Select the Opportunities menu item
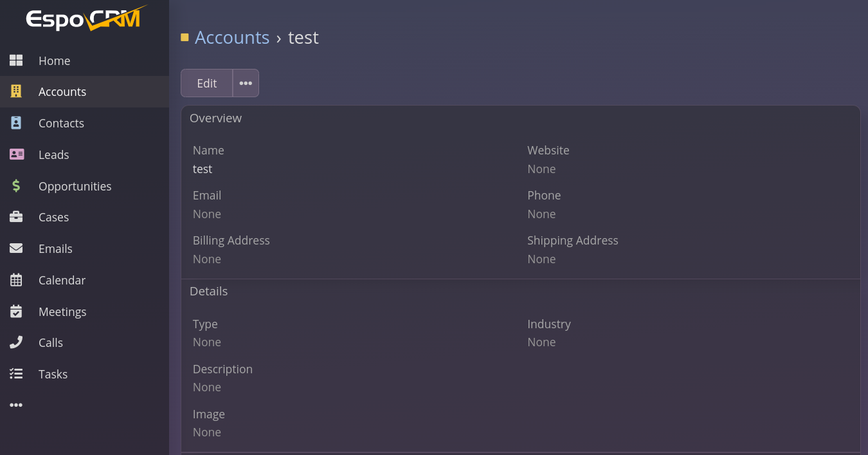Viewport: 868px width, 455px height. 75,186
